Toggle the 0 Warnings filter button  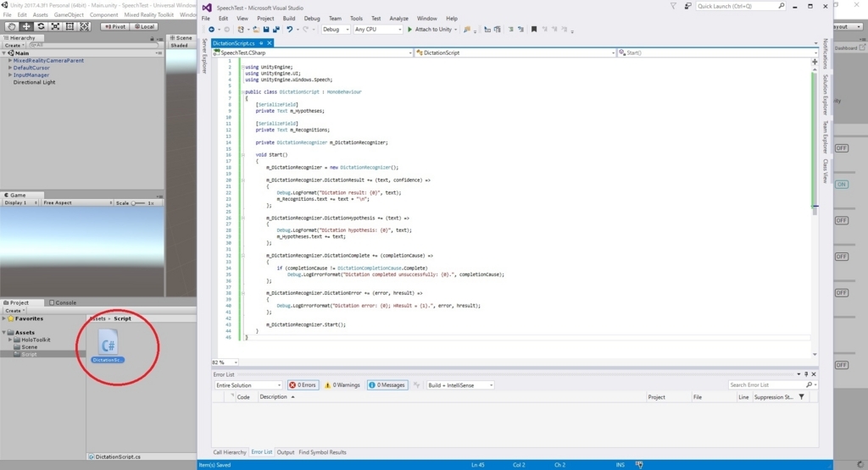click(x=342, y=384)
